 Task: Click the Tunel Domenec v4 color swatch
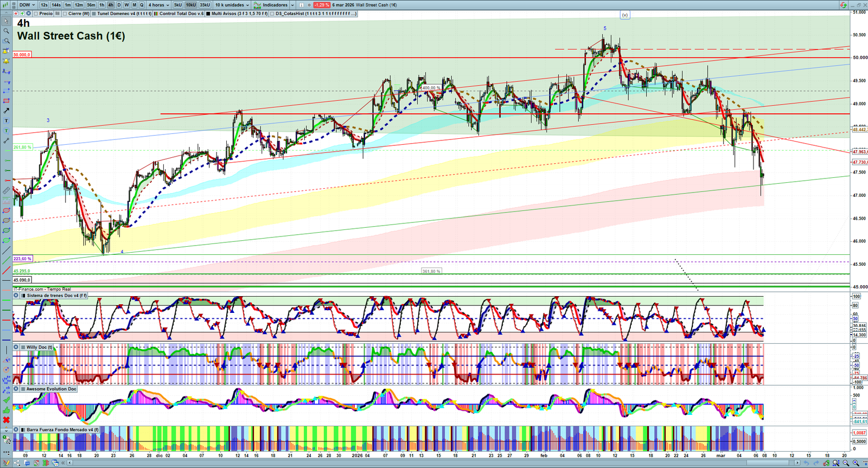(x=94, y=14)
